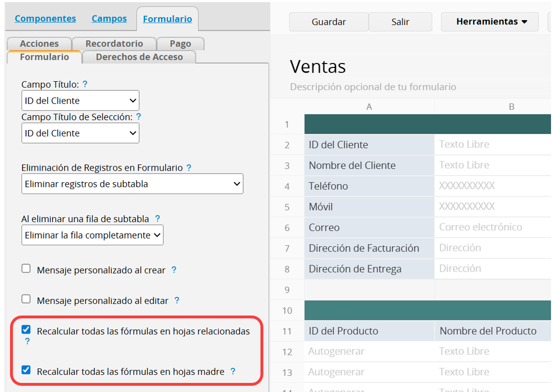The height and width of the screenshot is (392, 552).
Task: Enable Mensaje personalizado al crear checkbox
Action: pyautogui.click(x=26, y=269)
